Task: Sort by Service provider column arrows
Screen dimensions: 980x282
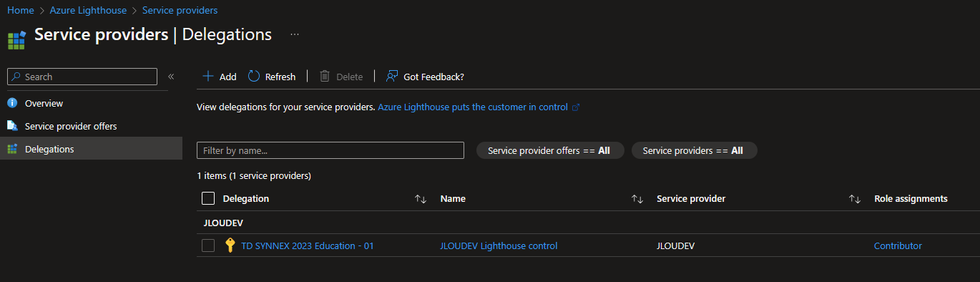Action: [x=854, y=199]
